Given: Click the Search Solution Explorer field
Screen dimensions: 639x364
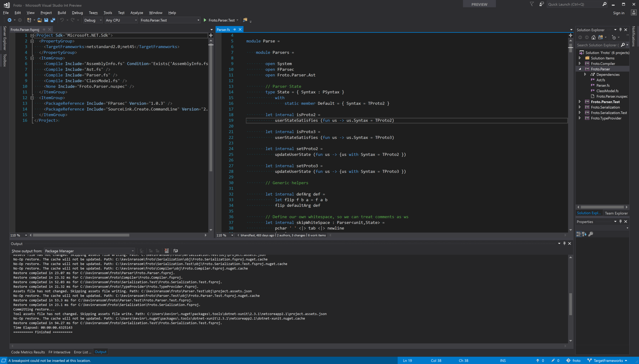Looking at the screenshot, I should (x=598, y=45).
